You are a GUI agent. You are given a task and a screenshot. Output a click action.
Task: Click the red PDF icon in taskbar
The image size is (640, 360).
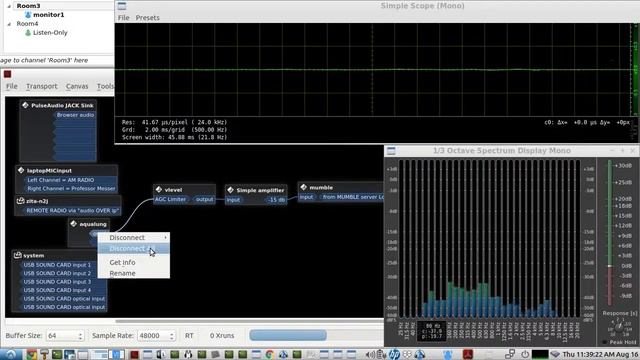pos(468,354)
